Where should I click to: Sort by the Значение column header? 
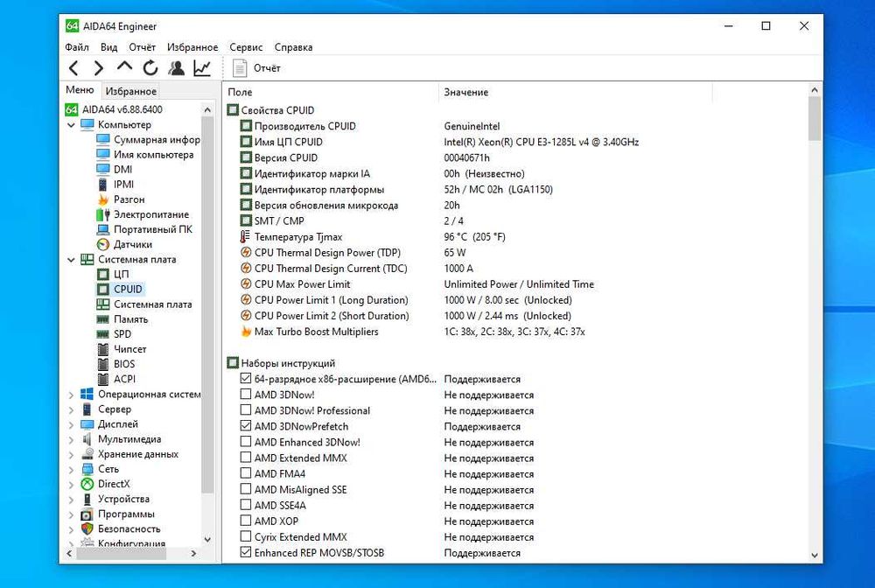click(x=576, y=92)
